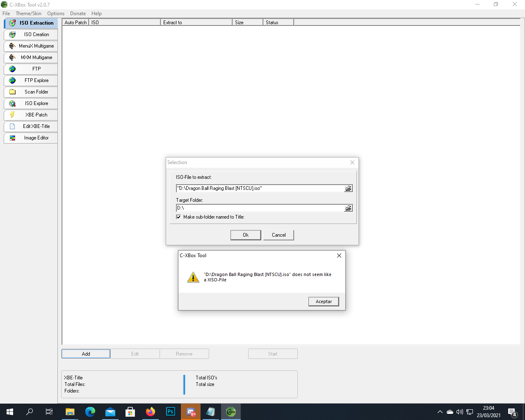Click the browse icon for Target Folder
525x420 pixels.
click(348, 208)
